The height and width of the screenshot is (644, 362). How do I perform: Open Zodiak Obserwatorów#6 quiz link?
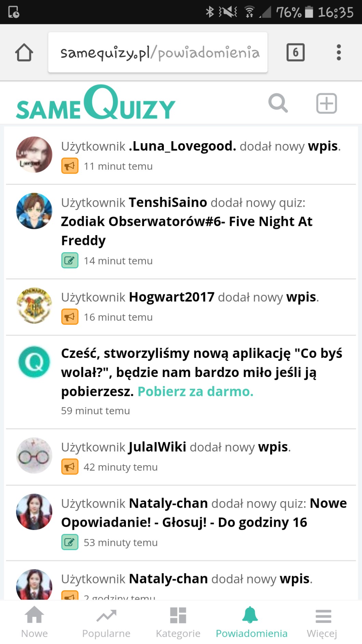click(186, 231)
